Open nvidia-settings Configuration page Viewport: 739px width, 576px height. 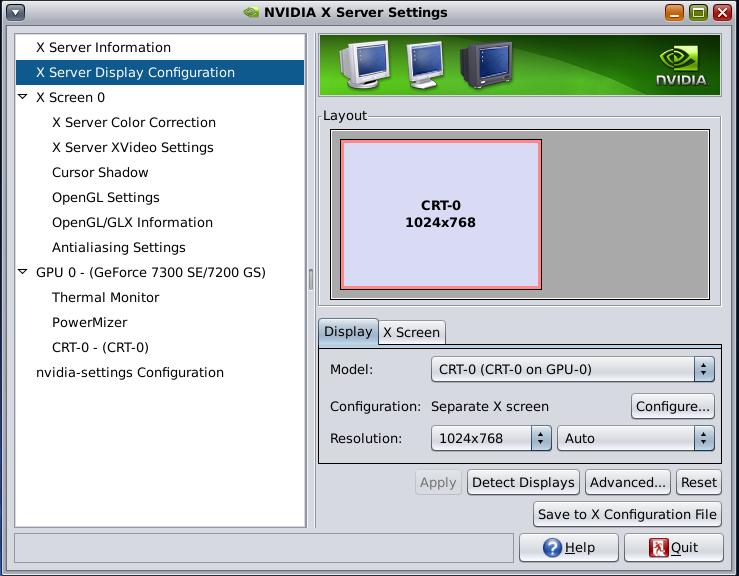(130, 372)
